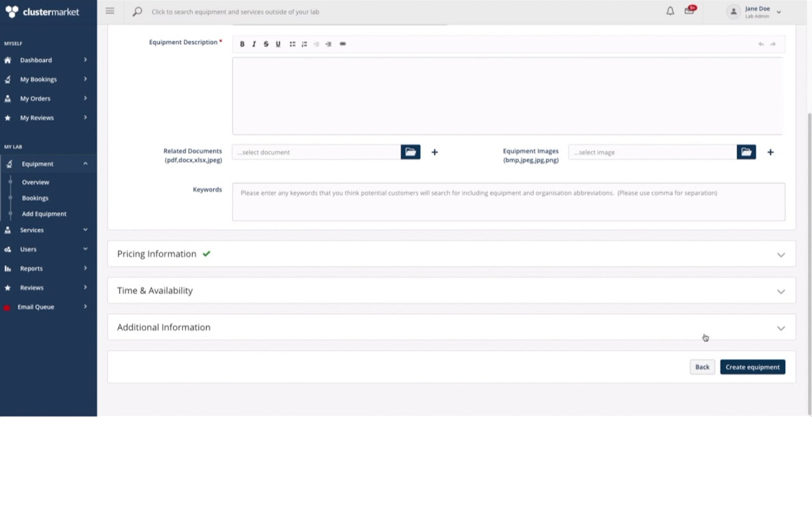Toggle strikethrough in the description toolbar

click(x=266, y=44)
